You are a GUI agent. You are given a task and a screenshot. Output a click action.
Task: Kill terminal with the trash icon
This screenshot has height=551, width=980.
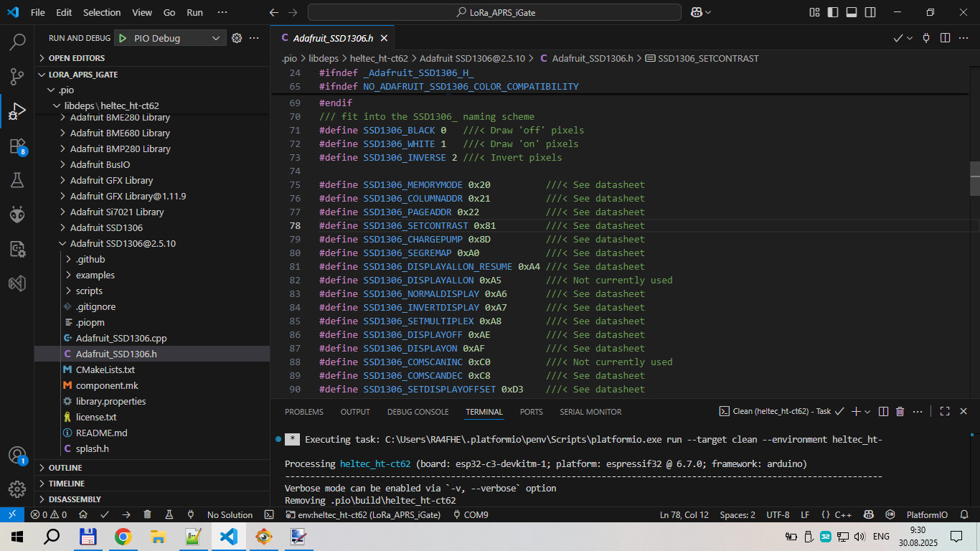pyautogui.click(x=900, y=412)
